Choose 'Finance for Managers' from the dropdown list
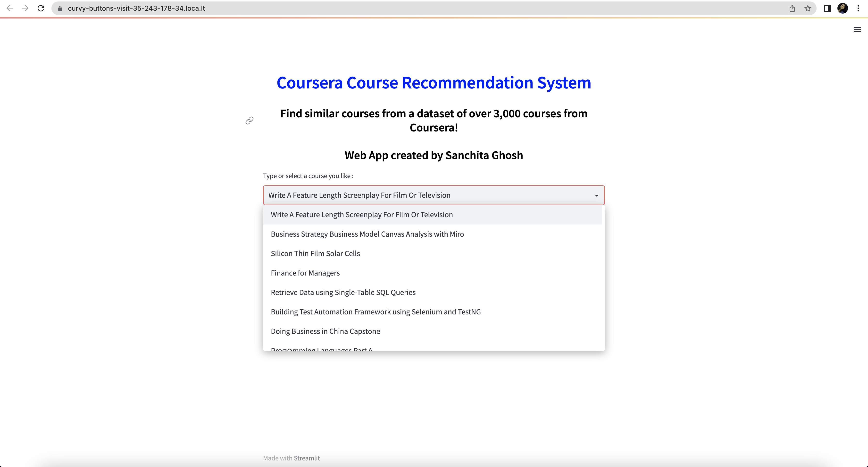This screenshot has height=467, width=868. [305, 273]
